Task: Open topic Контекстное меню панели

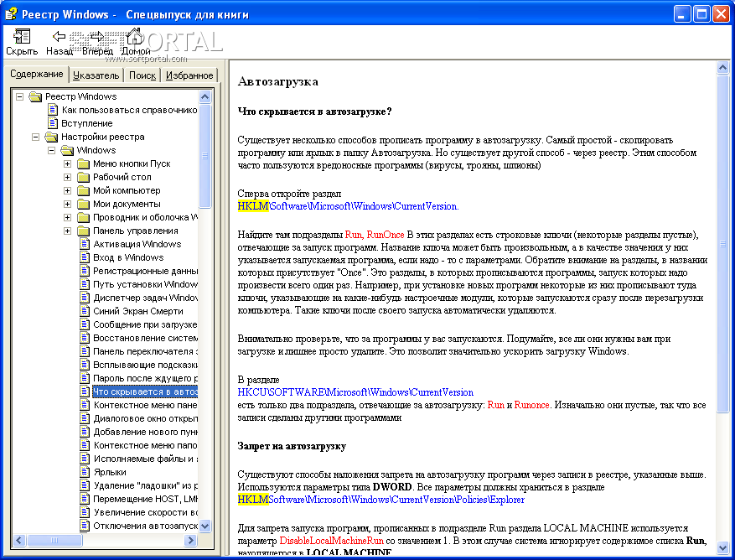Action: pyautogui.click(x=145, y=405)
